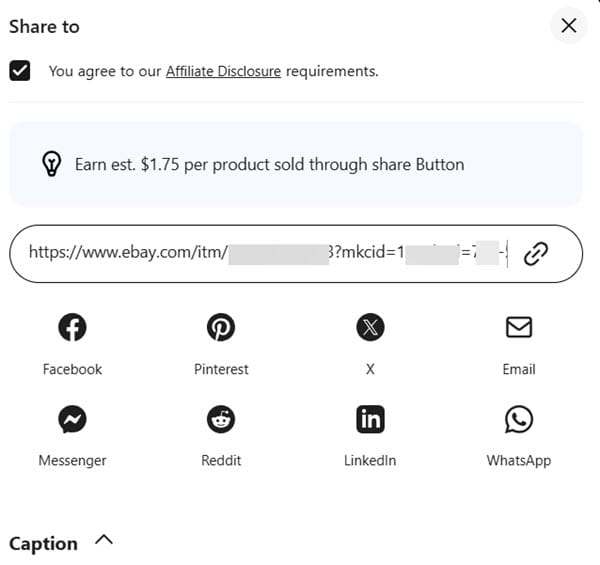Click the earnings estimate info banner
Viewport: 600px width, 565px height.
(296, 164)
